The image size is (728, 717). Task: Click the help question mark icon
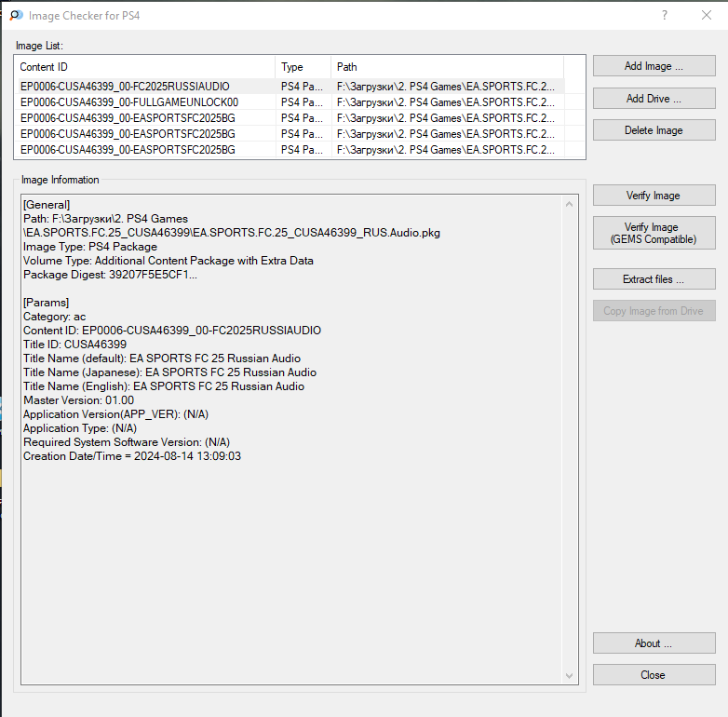pos(665,15)
